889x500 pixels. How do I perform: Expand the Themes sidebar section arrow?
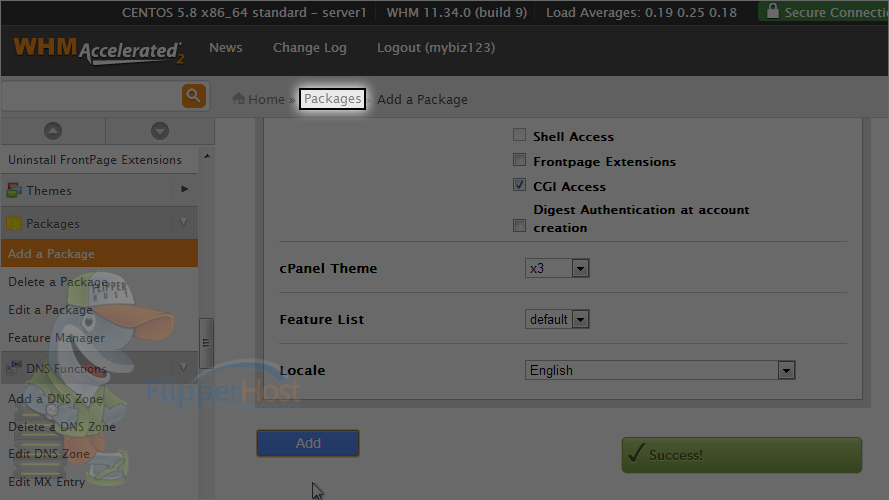pos(184,189)
